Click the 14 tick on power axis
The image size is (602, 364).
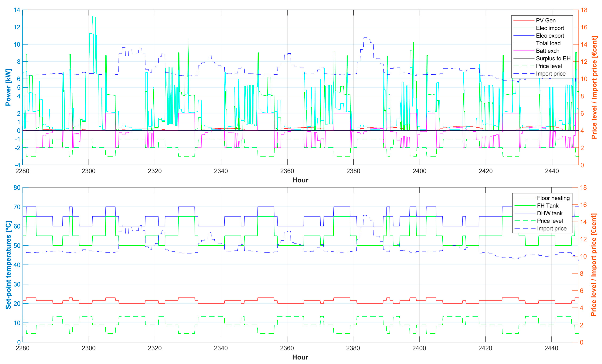(x=17, y=10)
